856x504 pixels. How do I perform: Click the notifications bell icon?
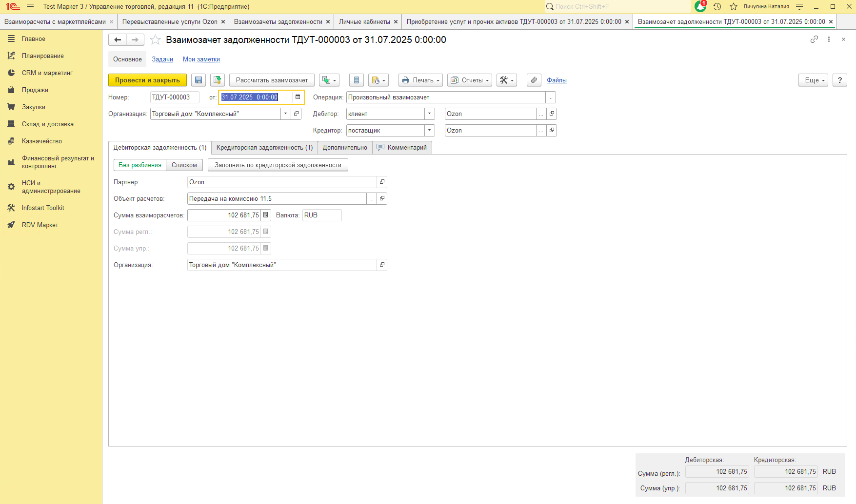(x=700, y=6)
